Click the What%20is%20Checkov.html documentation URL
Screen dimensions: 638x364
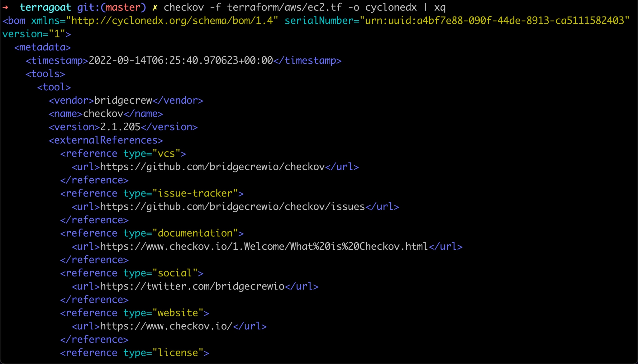point(264,246)
